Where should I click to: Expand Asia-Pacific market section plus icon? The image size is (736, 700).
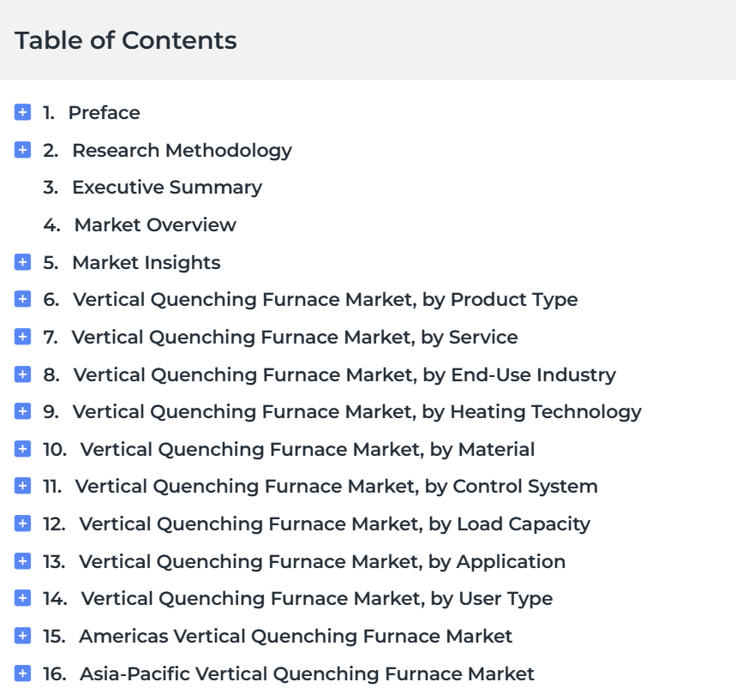click(22, 673)
